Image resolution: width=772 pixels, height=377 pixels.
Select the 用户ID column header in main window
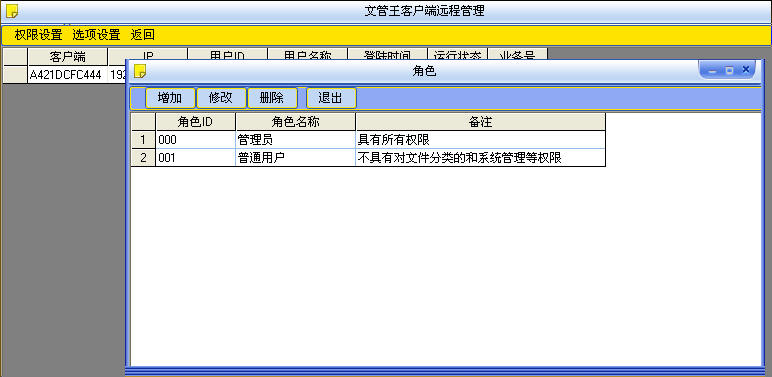tap(227, 54)
